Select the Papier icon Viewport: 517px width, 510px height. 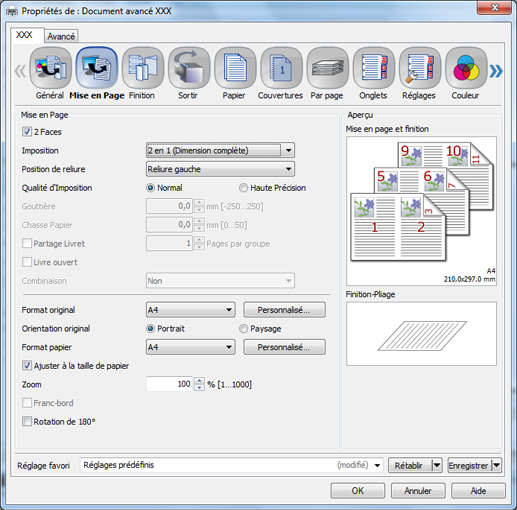[x=235, y=68]
